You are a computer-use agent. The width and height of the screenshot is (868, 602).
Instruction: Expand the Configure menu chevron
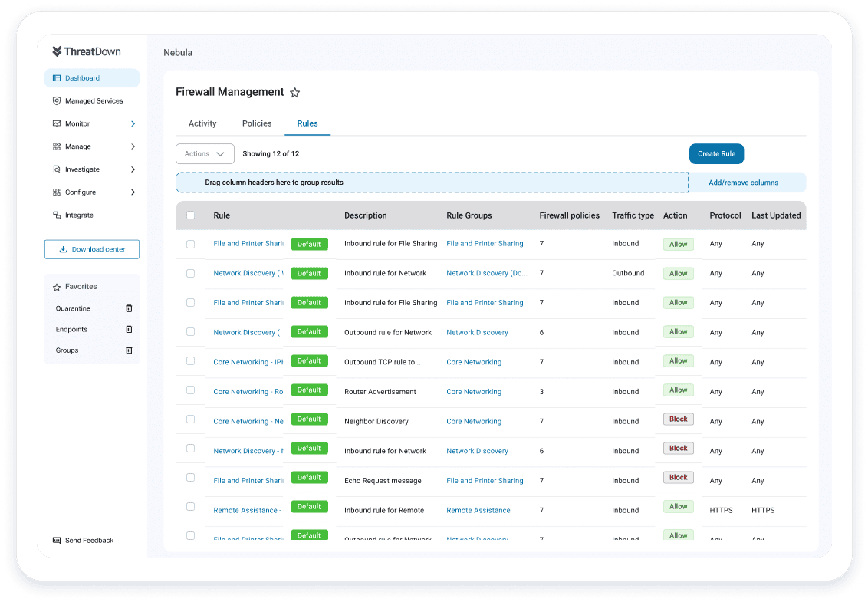[133, 192]
